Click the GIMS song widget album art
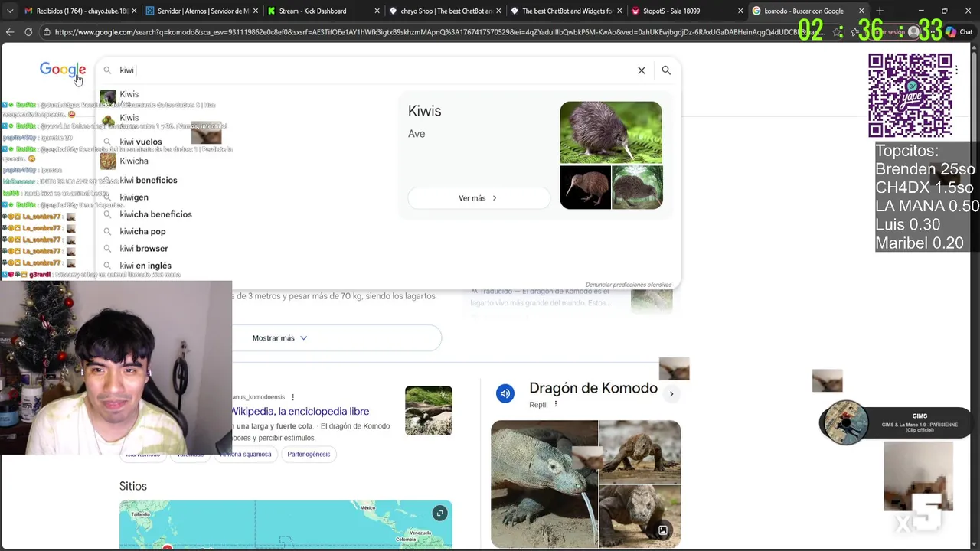Image resolution: width=980 pixels, height=551 pixels. 845,422
